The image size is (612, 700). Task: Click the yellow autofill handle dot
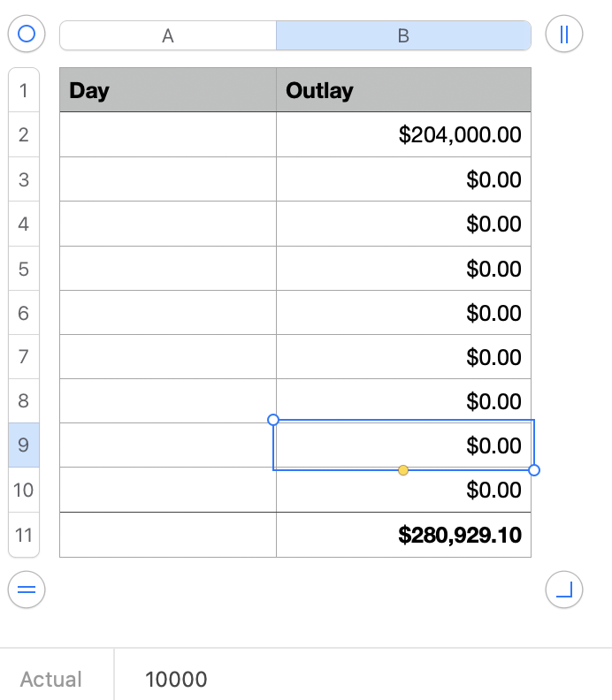[403, 470]
